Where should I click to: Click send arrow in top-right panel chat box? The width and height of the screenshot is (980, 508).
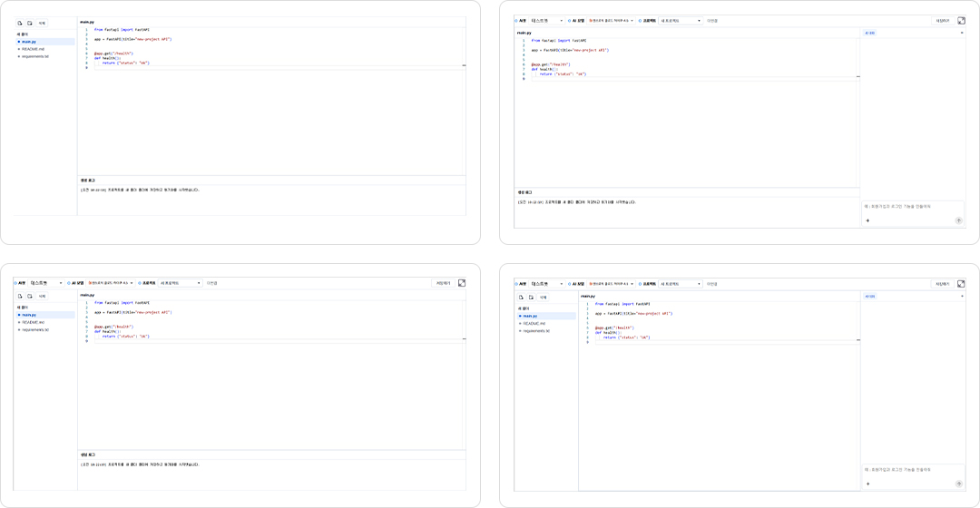(959, 220)
